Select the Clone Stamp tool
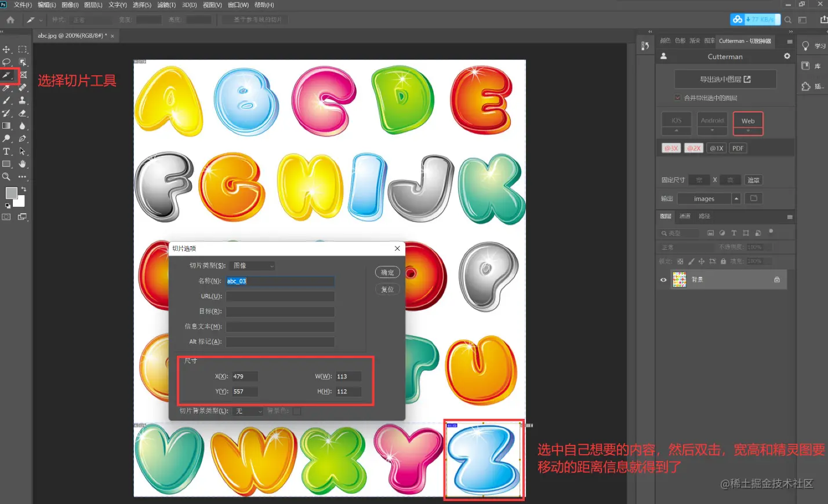 pyautogui.click(x=22, y=100)
